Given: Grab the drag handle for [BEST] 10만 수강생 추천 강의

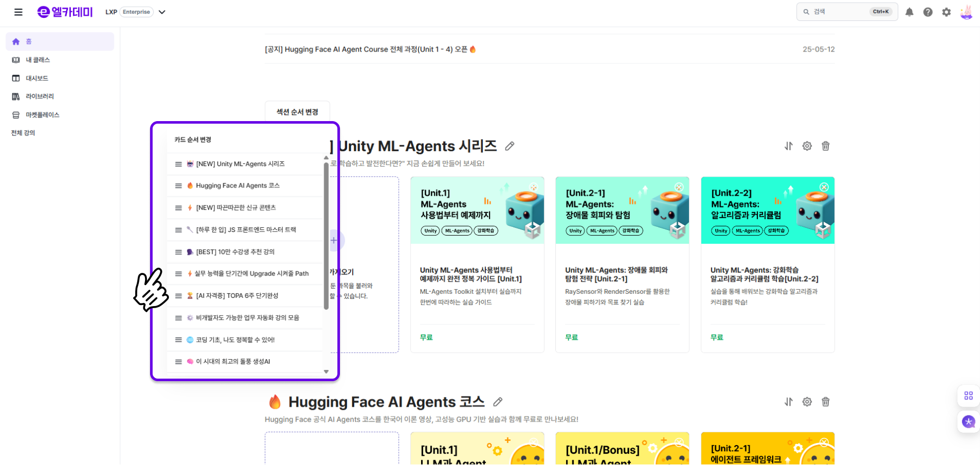Looking at the screenshot, I should pyautogui.click(x=178, y=252).
